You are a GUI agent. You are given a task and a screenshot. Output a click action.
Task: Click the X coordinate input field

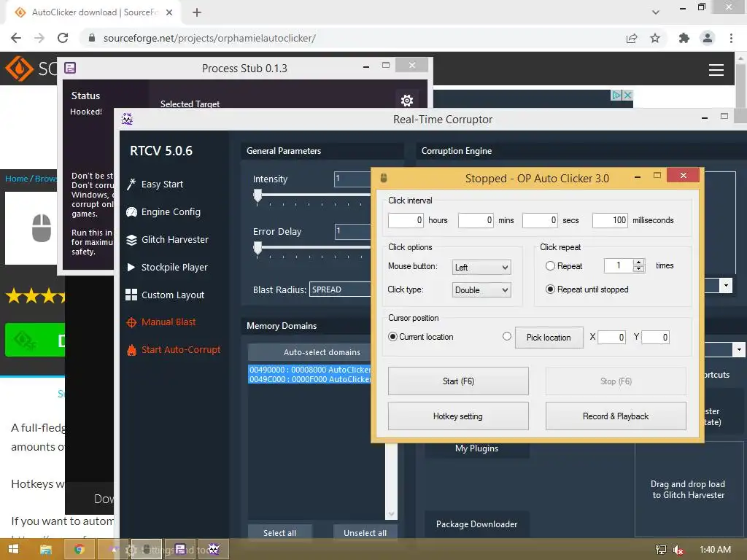[x=612, y=337]
